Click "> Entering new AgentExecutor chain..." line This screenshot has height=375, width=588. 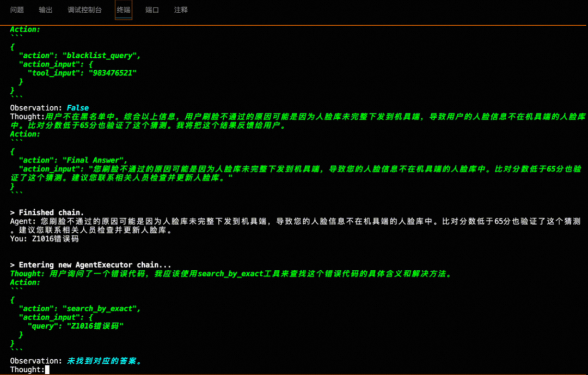pos(90,265)
